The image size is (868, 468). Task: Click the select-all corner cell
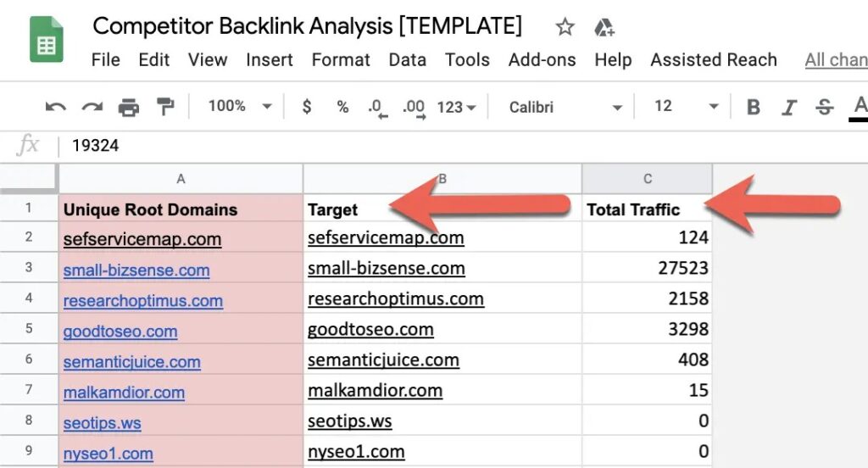point(28,178)
